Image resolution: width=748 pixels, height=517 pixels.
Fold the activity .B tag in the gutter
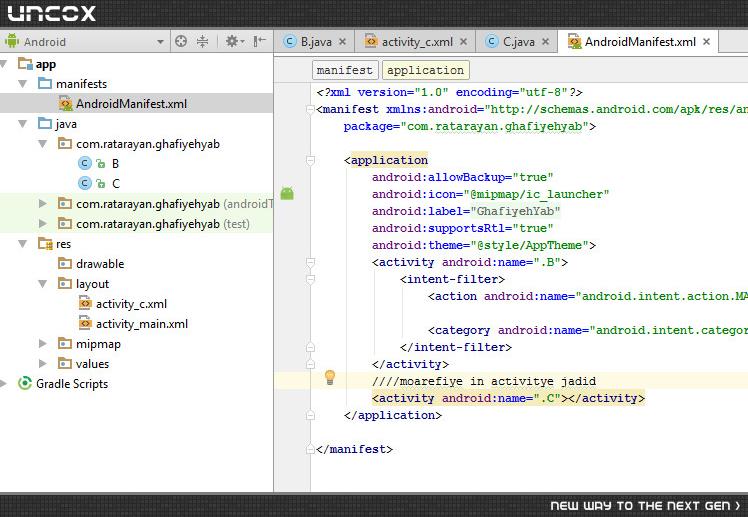[310, 262]
